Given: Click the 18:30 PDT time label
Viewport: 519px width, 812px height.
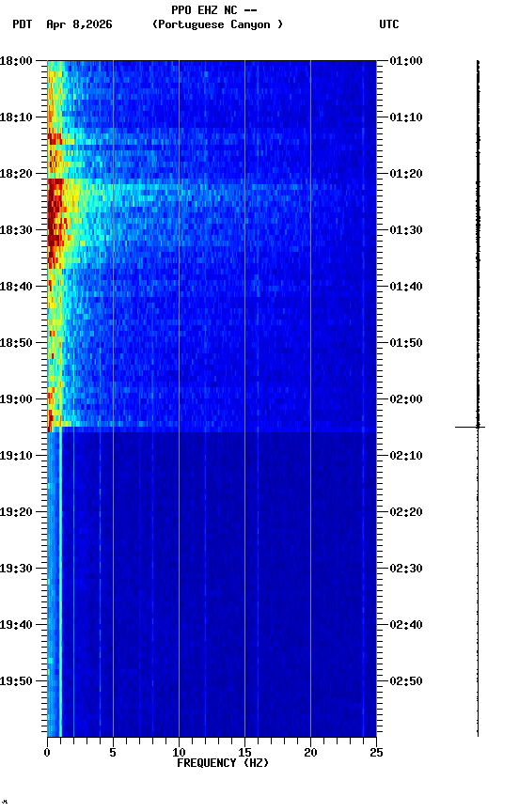Looking at the screenshot, I should coord(16,230).
